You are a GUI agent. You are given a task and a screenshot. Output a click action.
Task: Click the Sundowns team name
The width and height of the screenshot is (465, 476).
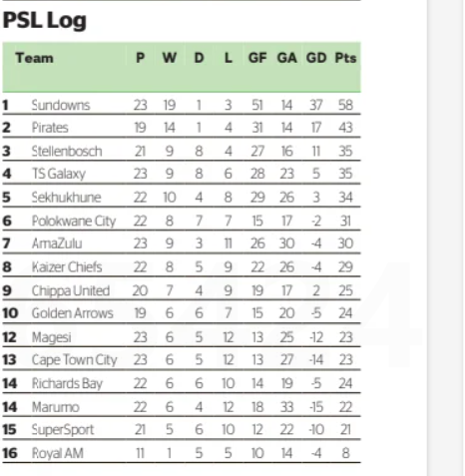pos(61,105)
